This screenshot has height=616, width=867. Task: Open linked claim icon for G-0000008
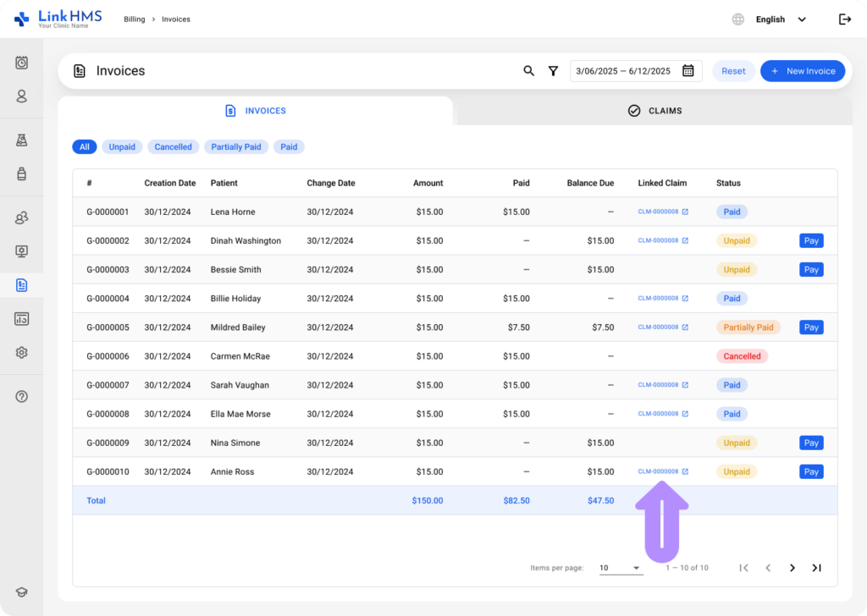(x=685, y=414)
